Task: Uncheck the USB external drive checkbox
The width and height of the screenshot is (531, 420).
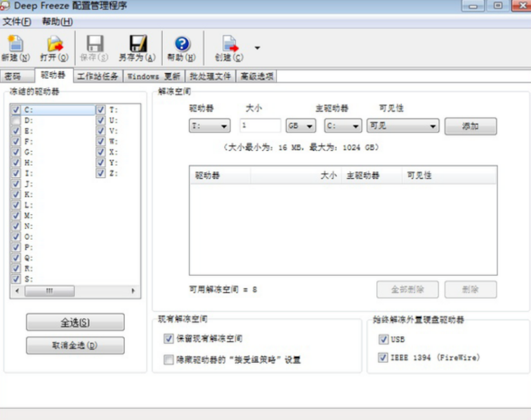Action: (383, 339)
